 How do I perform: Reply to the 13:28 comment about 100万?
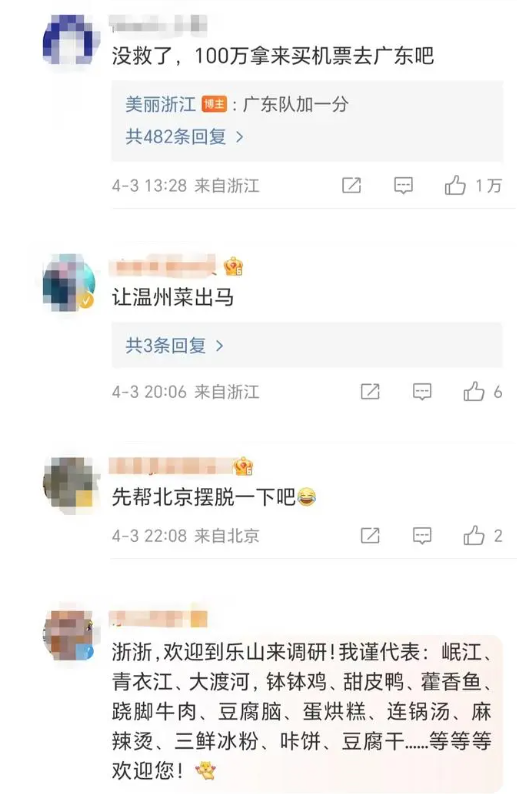click(403, 185)
